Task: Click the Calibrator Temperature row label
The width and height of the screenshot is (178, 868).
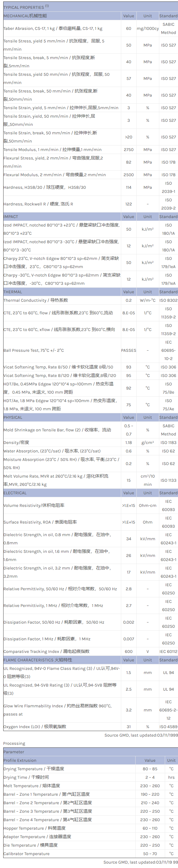Action: [x=26, y=853]
